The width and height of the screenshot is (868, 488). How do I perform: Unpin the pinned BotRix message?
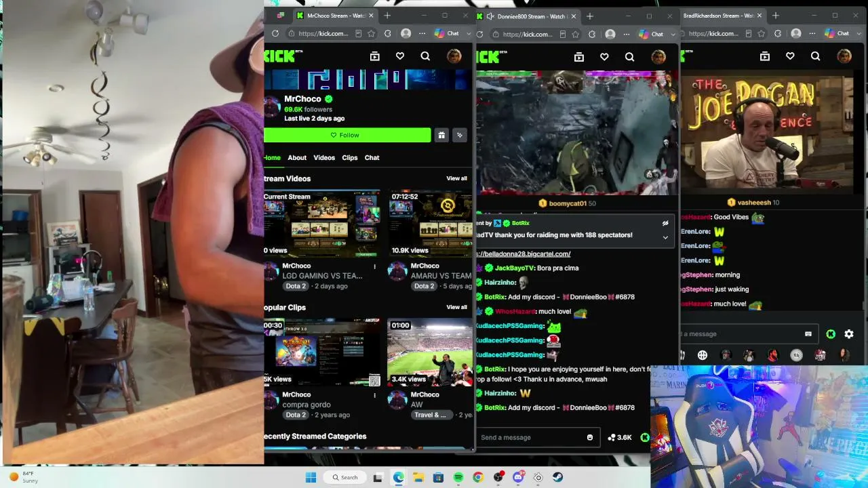pos(665,223)
